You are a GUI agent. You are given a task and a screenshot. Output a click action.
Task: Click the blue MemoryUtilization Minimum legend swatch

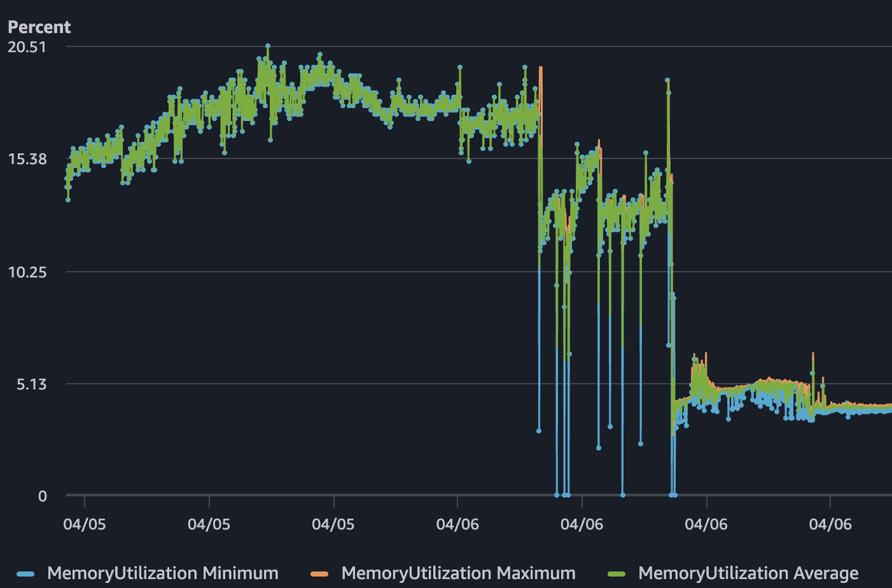[x=25, y=573]
